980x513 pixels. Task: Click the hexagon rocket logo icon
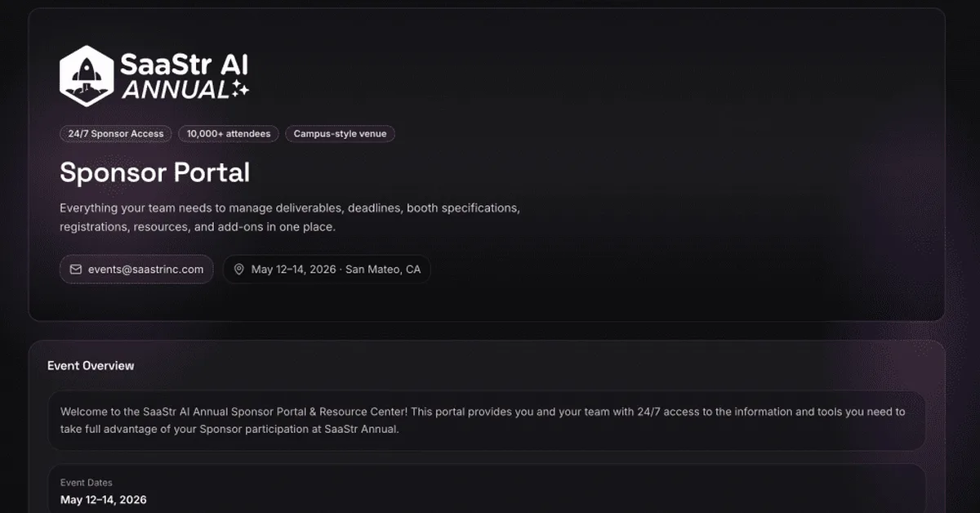pos(86,75)
